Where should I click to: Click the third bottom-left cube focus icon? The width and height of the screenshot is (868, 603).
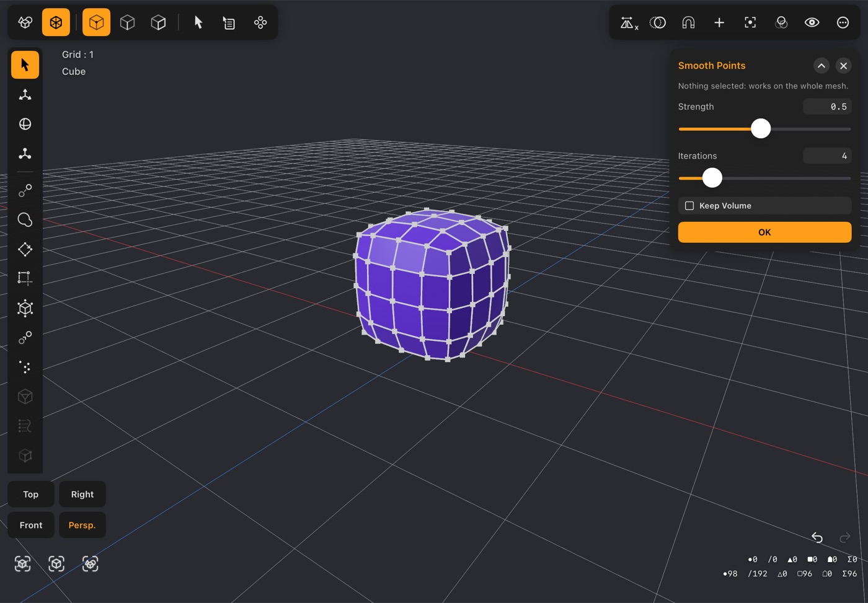pyautogui.click(x=91, y=563)
